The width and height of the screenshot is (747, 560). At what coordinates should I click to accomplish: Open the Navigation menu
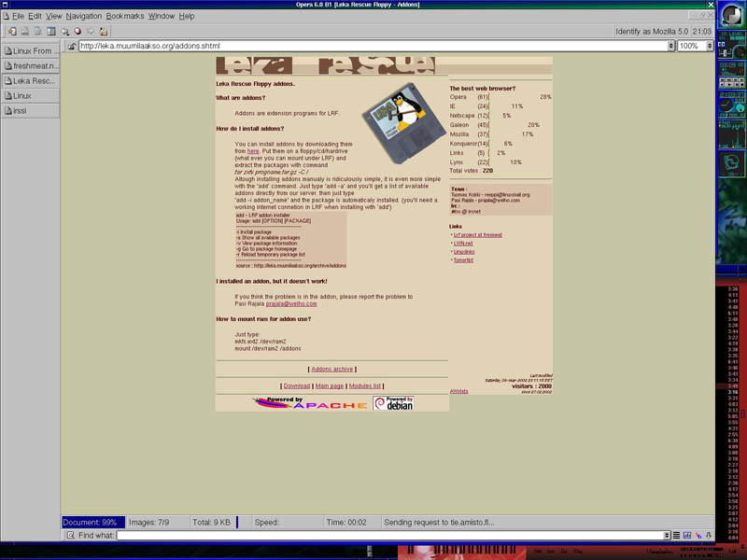click(84, 16)
